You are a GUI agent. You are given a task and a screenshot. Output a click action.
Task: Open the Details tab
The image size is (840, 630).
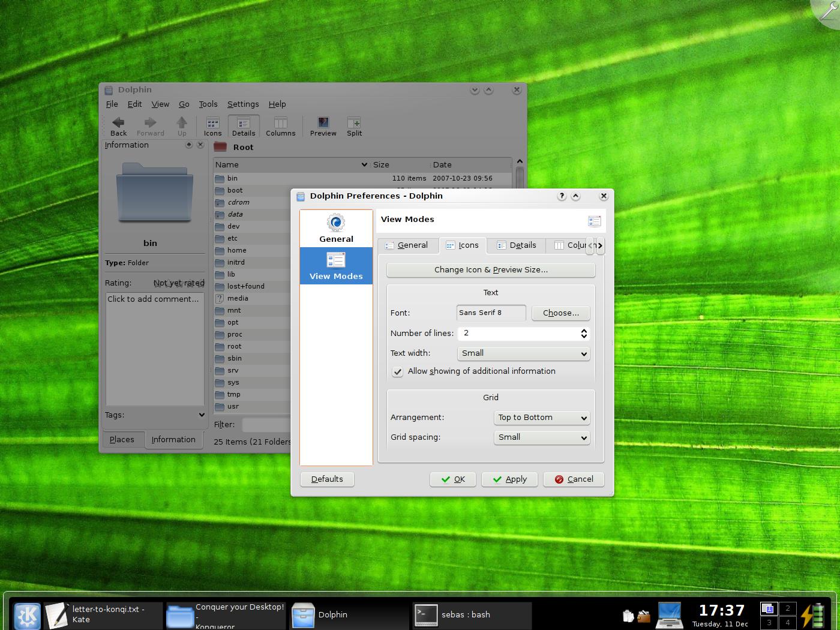tap(517, 245)
